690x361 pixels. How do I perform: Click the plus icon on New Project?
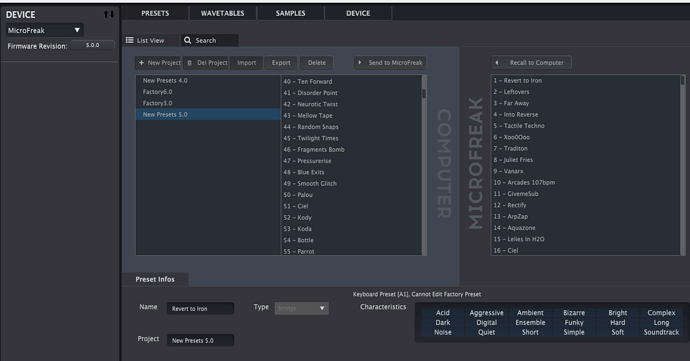tap(141, 63)
